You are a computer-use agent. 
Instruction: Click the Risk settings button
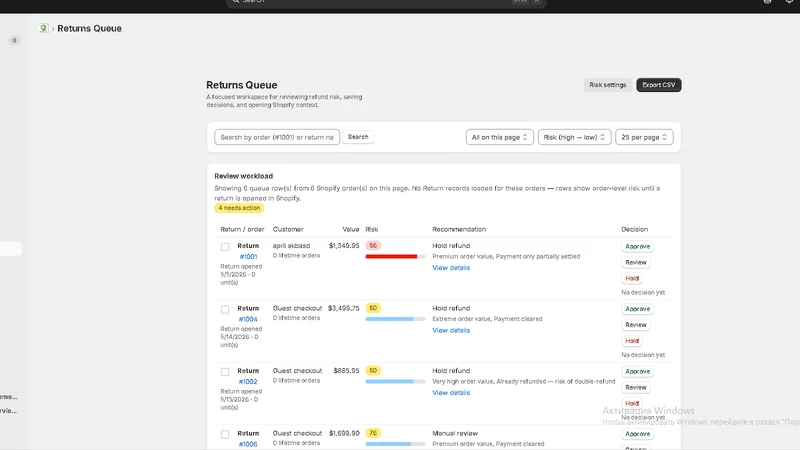coord(607,85)
